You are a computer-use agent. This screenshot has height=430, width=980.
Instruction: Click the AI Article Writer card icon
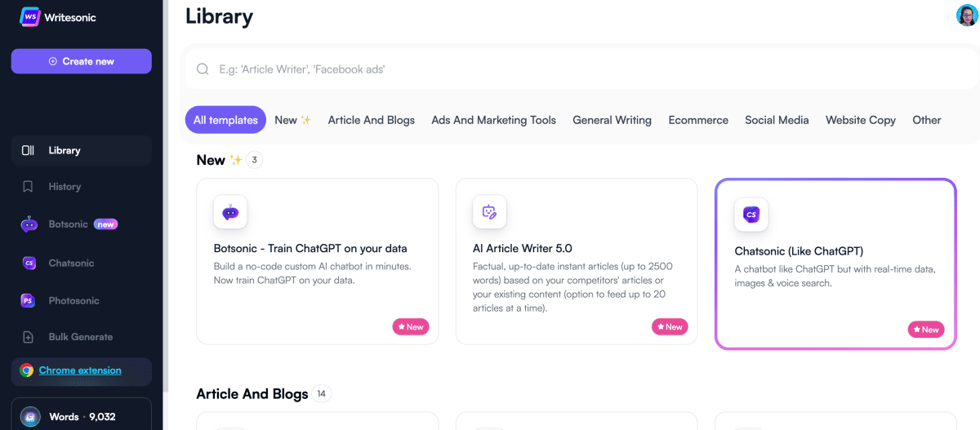tap(489, 212)
